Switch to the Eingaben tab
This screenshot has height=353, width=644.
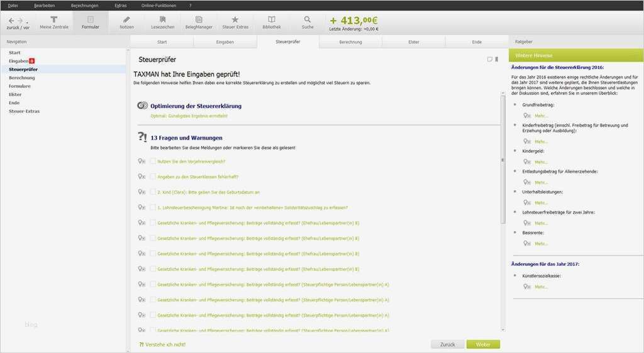click(x=225, y=42)
